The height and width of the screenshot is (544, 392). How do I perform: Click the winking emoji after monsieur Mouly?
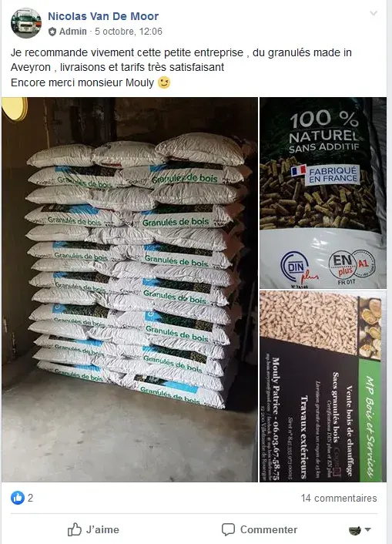point(164,82)
